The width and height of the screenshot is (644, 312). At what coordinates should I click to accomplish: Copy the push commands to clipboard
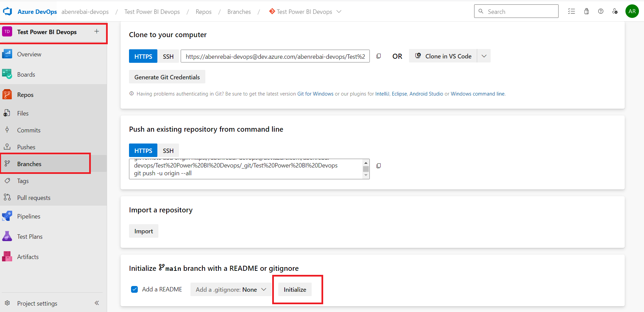point(379,165)
